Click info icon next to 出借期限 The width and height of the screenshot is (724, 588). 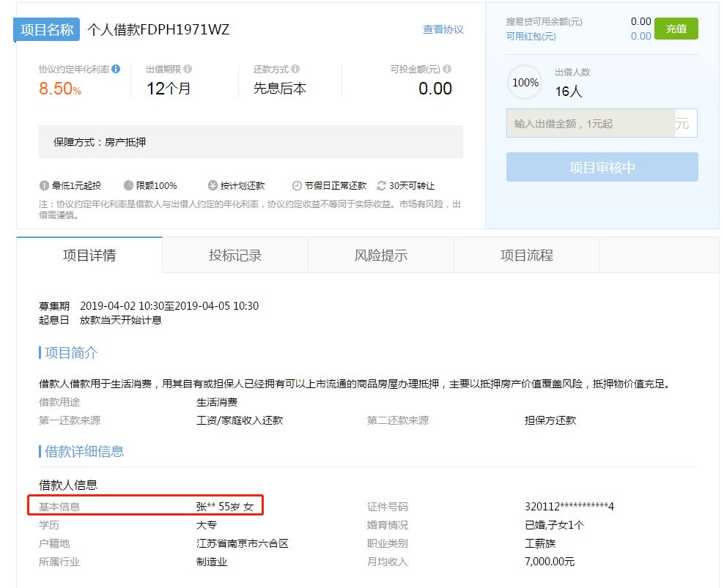[x=188, y=69]
